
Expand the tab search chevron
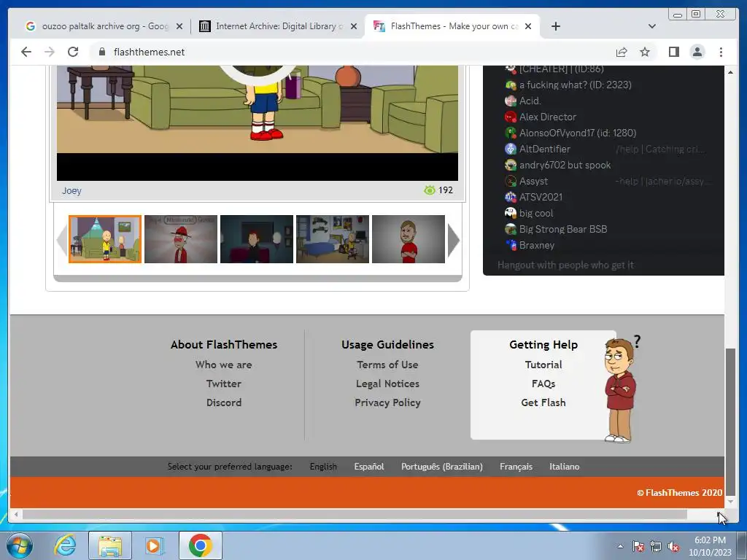tap(652, 26)
